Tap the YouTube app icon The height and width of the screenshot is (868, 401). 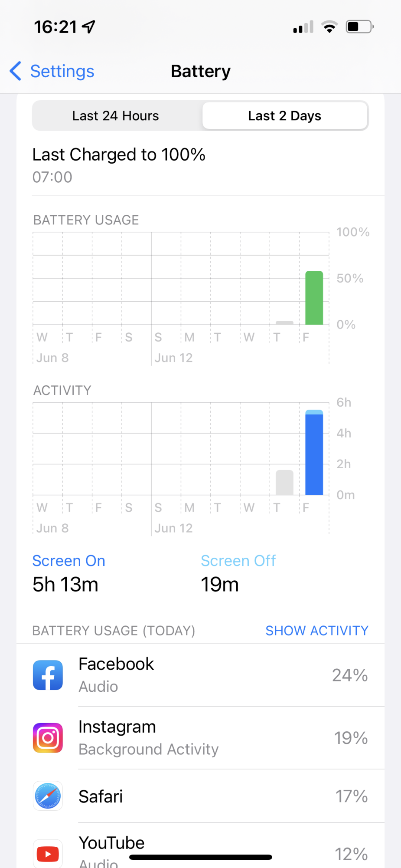click(48, 854)
